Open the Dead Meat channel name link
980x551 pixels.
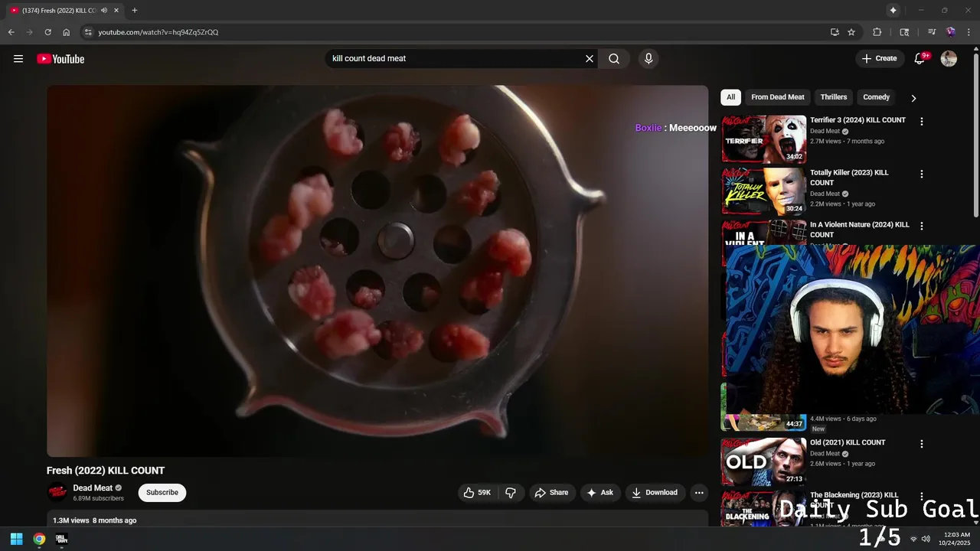[93, 488]
